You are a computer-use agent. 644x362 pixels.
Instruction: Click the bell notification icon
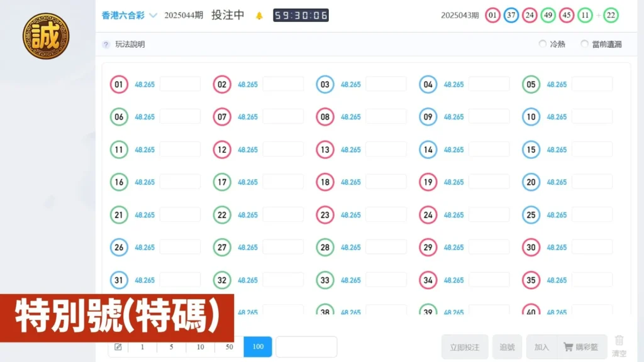pyautogui.click(x=259, y=16)
